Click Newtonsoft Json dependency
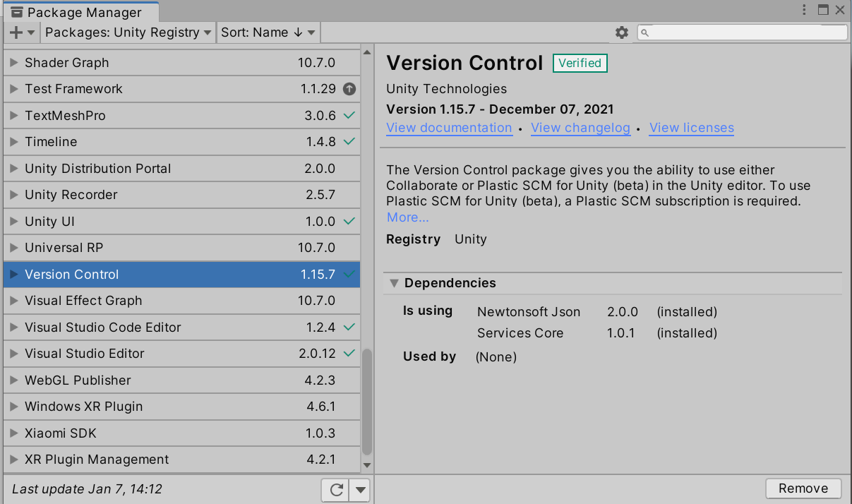 (529, 312)
